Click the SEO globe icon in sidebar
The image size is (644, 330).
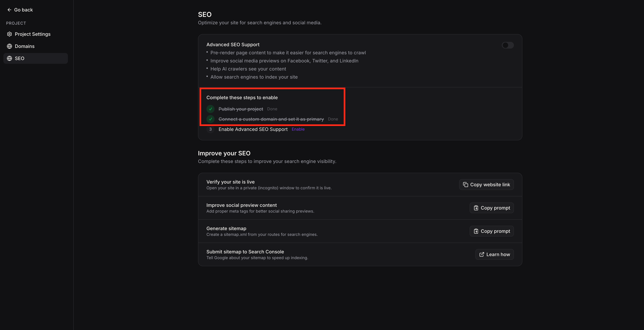click(9, 58)
